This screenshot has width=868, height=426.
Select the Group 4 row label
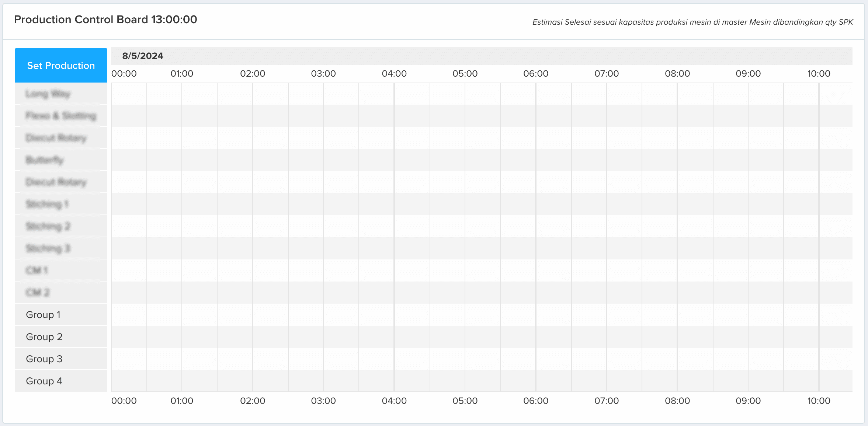[61, 381]
